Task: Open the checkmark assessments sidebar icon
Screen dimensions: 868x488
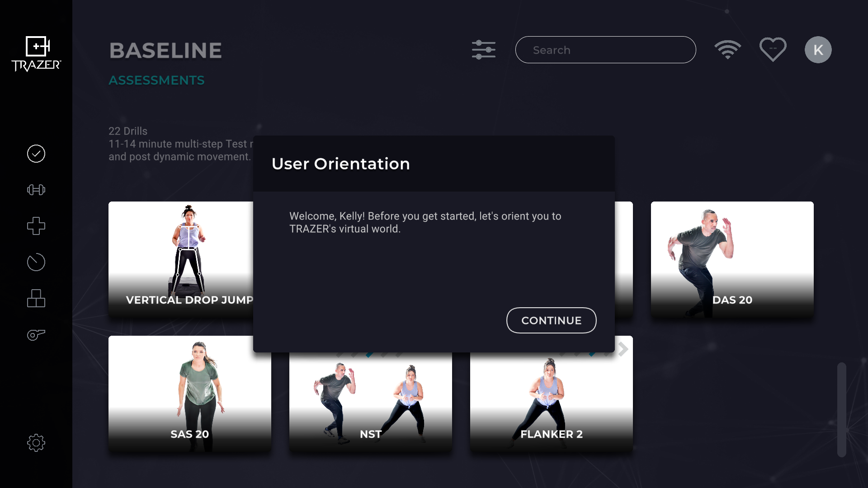Action: [36, 154]
